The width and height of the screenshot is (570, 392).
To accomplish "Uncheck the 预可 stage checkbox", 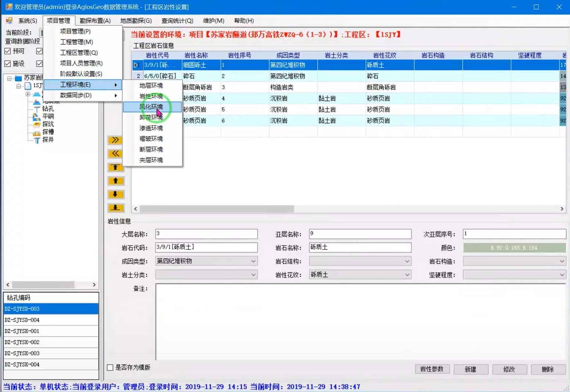I will (8, 51).
